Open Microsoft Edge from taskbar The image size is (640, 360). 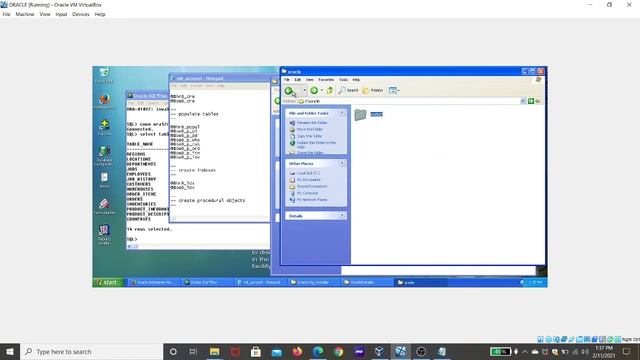coord(318,351)
